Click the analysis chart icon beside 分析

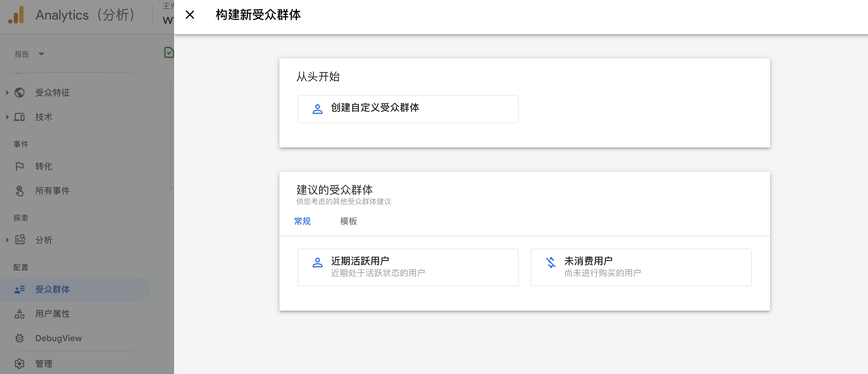coord(20,239)
